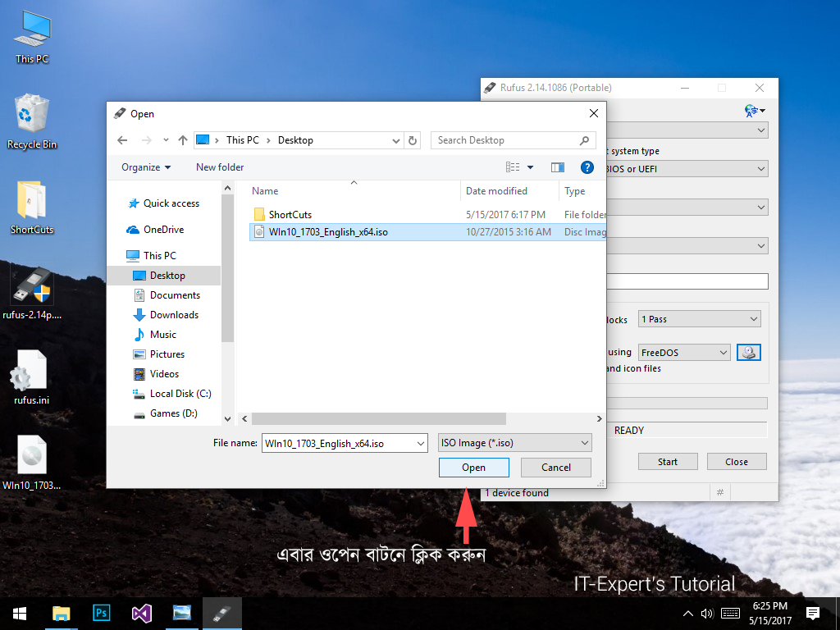The height and width of the screenshot is (630, 840).
Task: Click the Open button
Action: (x=473, y=468)
